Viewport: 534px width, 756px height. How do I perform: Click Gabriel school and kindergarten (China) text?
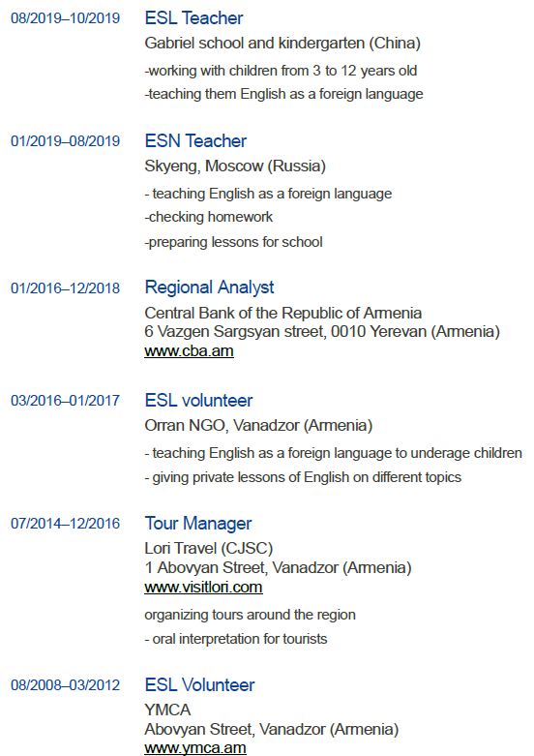point(282,44)
